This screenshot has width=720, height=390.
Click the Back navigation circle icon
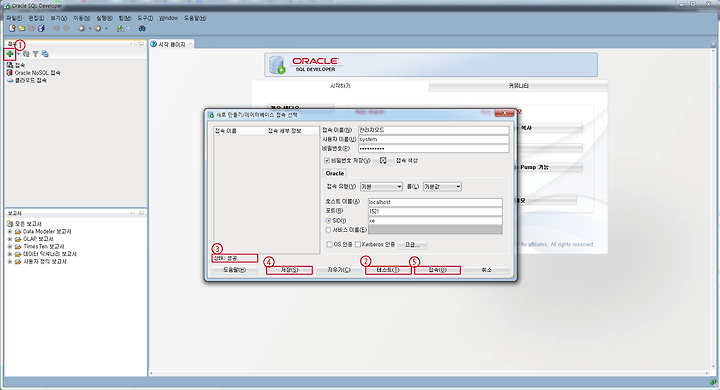(x=82, y=28)
